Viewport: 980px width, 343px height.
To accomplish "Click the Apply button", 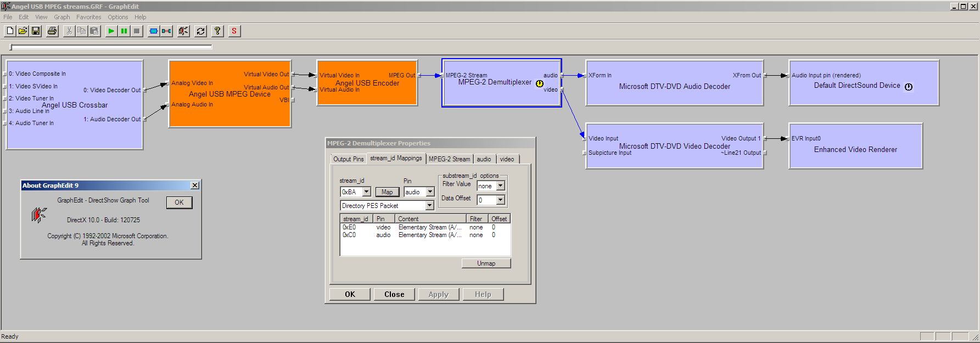I will (439, 294).
